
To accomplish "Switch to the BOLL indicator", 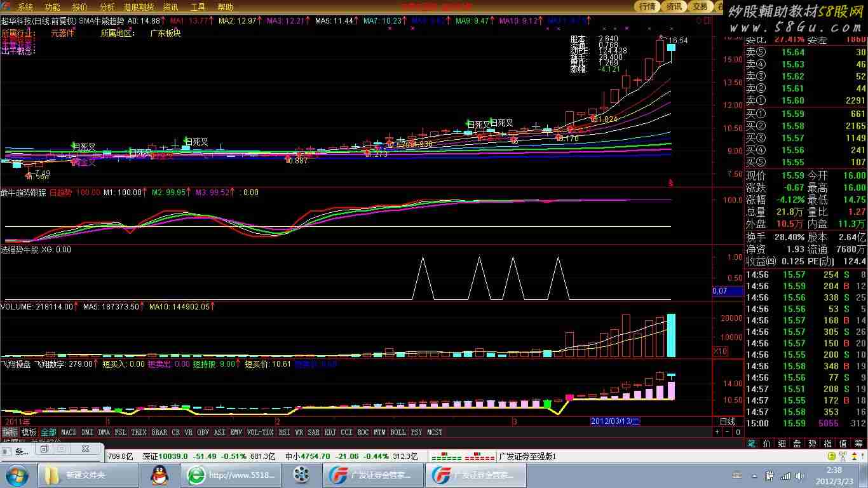I will point(398,432).
